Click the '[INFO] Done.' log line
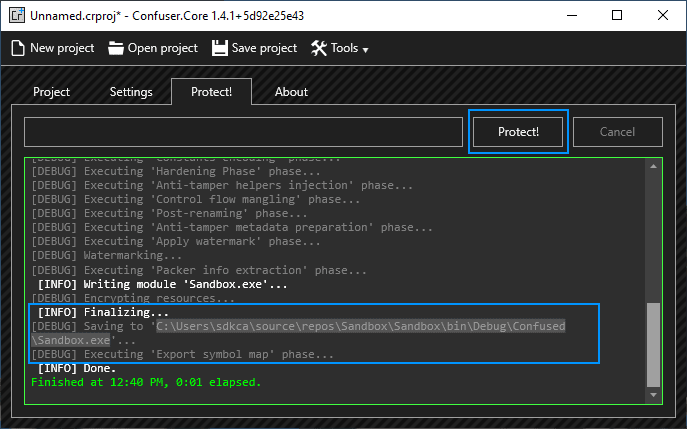This screenshot has width=687, height=429. click(x=77, y=369)
